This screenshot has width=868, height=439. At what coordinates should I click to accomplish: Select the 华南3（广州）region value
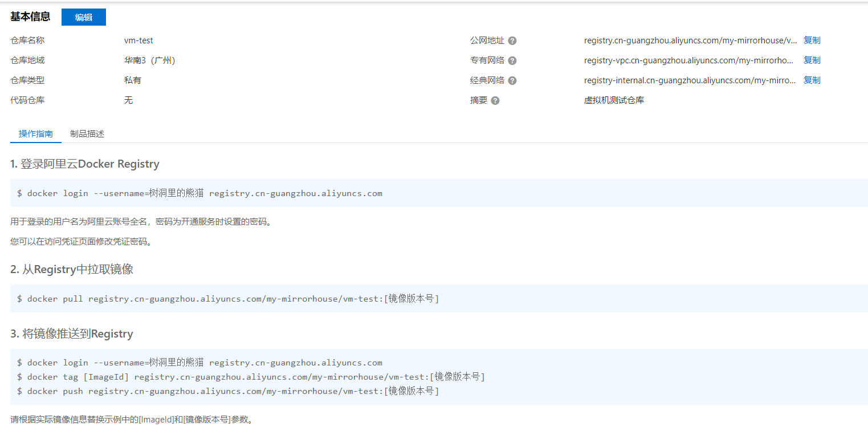tap(150, 60)
